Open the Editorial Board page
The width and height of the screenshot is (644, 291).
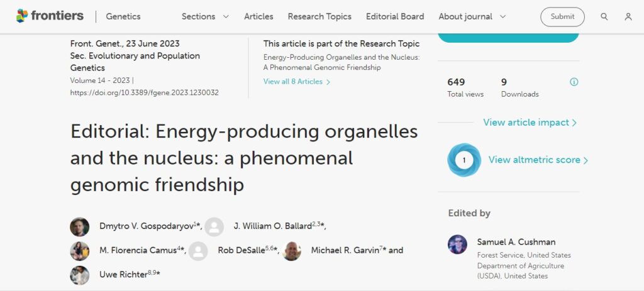point(395,16)
